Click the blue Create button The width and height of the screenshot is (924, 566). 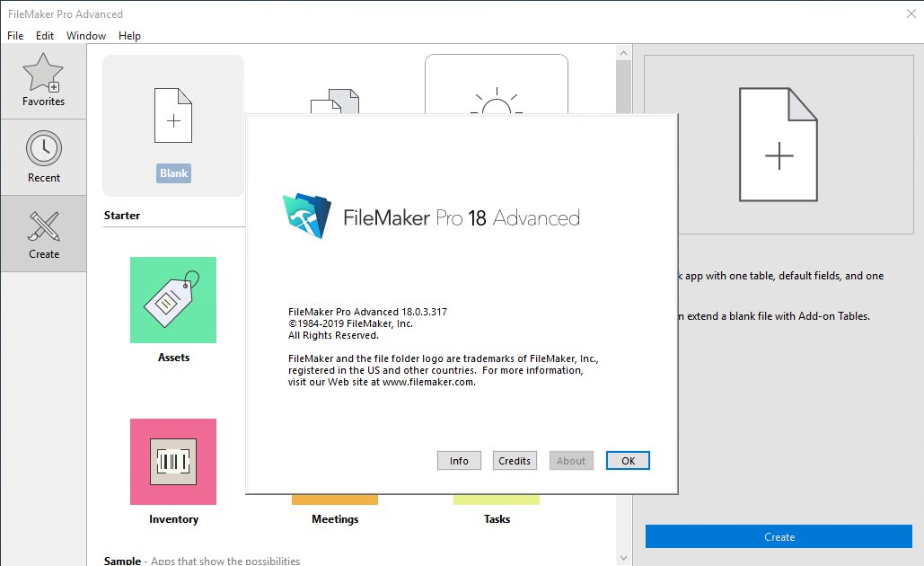[779, 536]
